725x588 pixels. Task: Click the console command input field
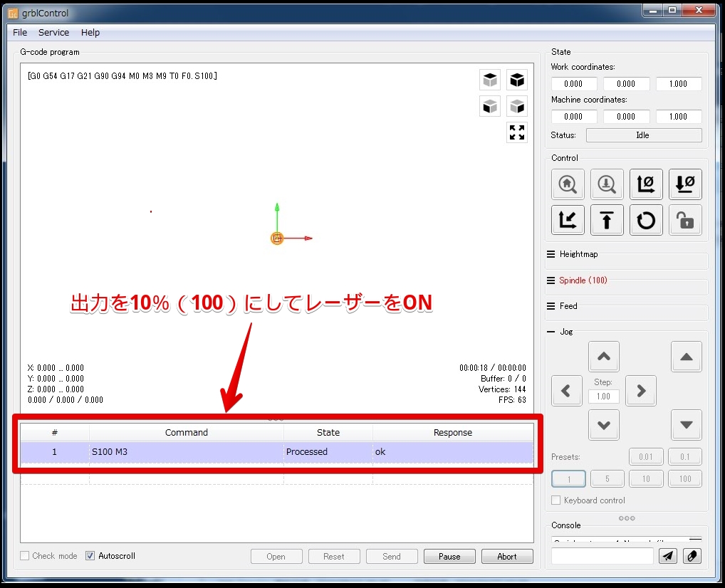pyautogui.click(x=602, y=556)
